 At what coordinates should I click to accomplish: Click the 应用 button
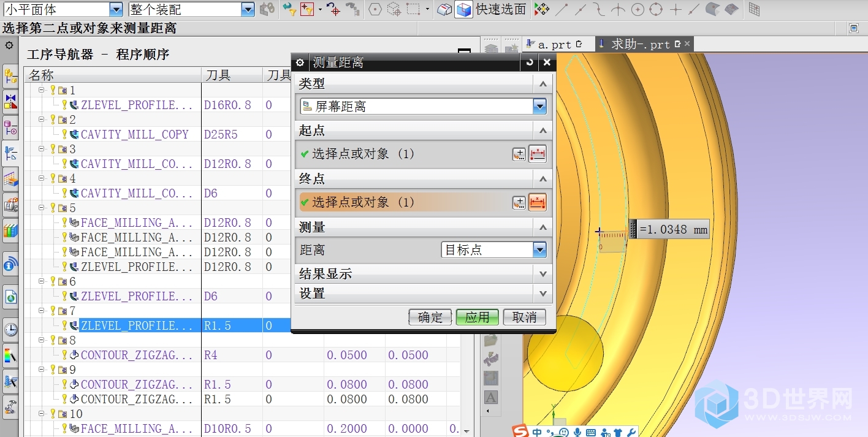pos(477,317)
